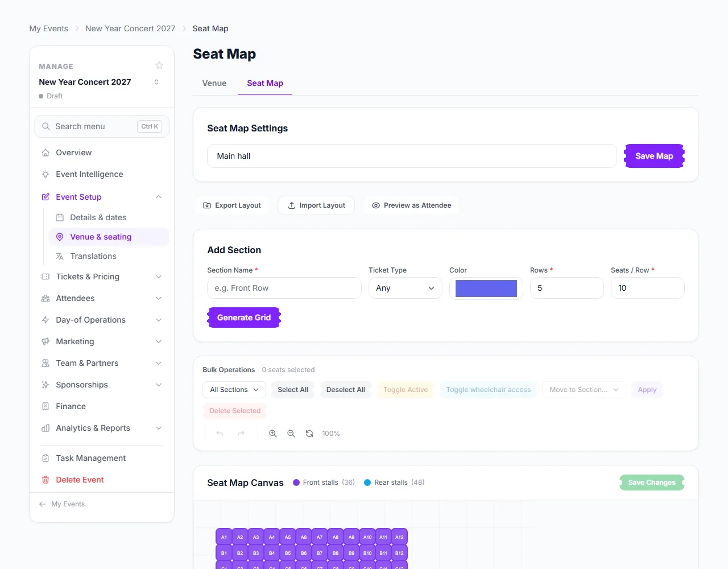Click Export Layout
728x569 pixels.
pyautogui.click(x=232, y=205)
